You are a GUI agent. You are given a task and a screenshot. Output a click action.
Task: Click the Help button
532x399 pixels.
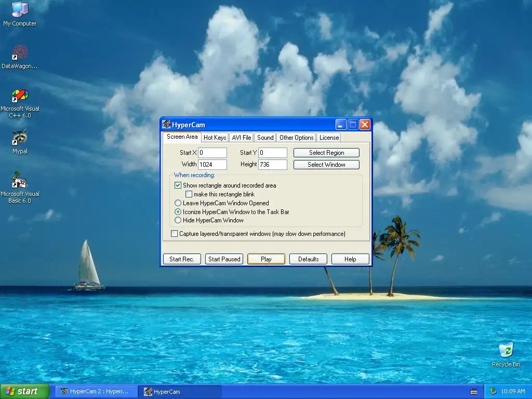click(x=350, y=259)
